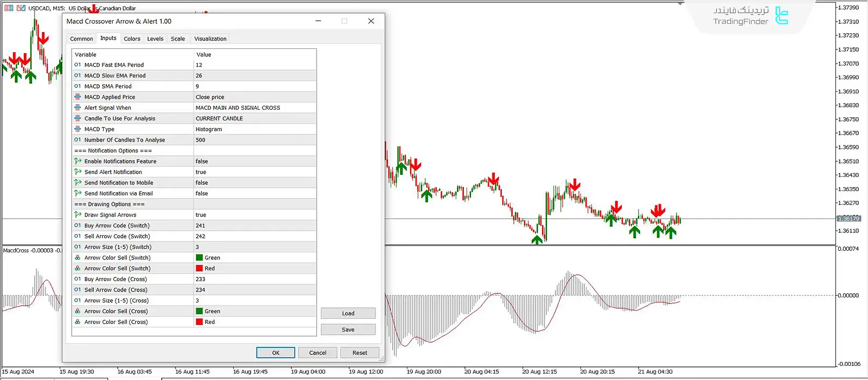868x380 pixels.
Task: Click the Send Notification via Email icon
Action: (x=78, y=193)
